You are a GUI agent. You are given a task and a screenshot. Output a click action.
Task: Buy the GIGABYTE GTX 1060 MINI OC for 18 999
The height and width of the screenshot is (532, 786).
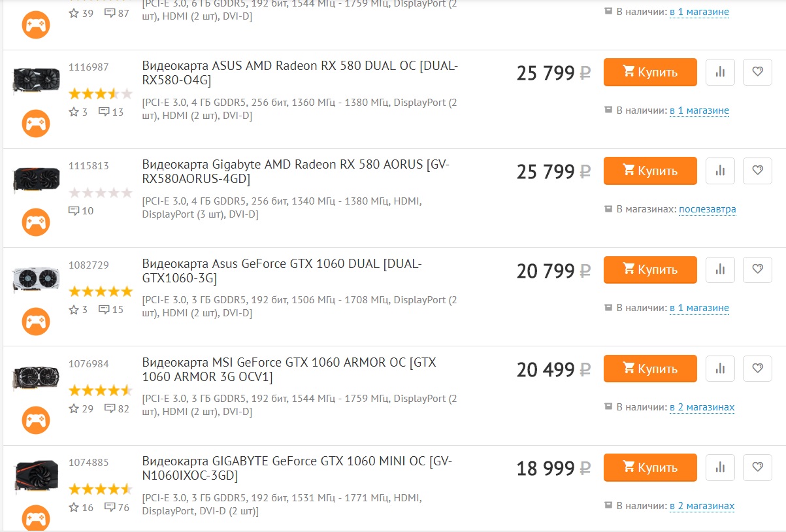650,467
